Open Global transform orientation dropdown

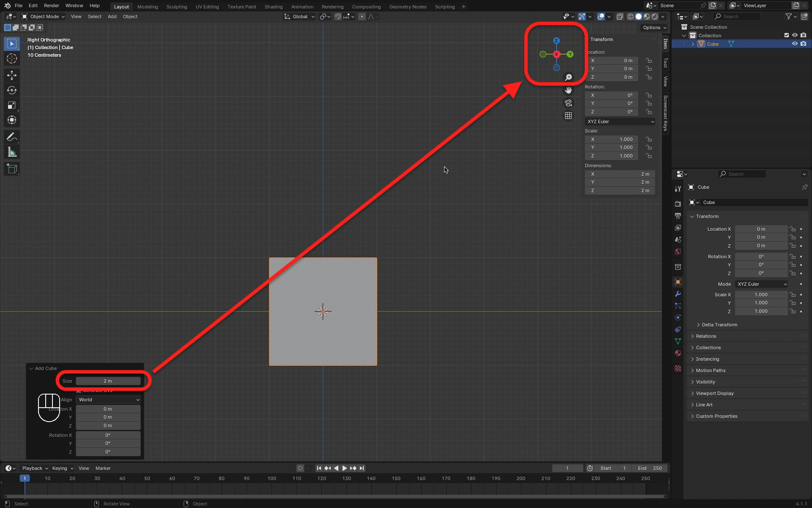(299, 17)
